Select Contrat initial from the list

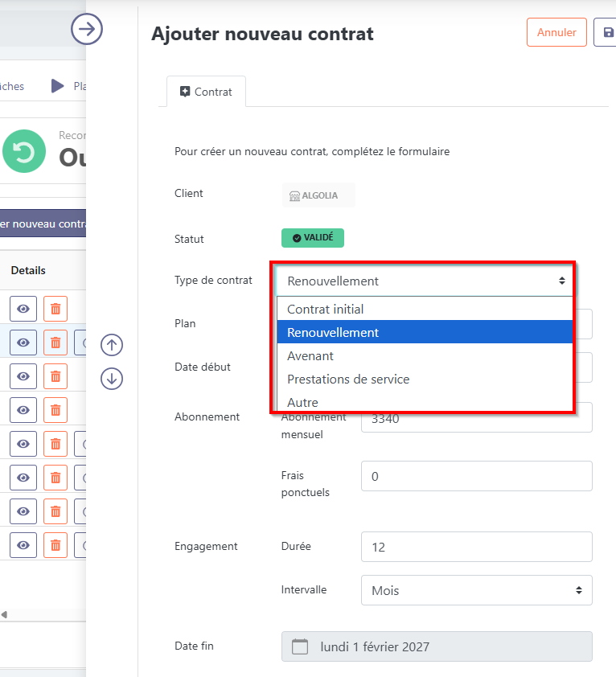(325, 309)
